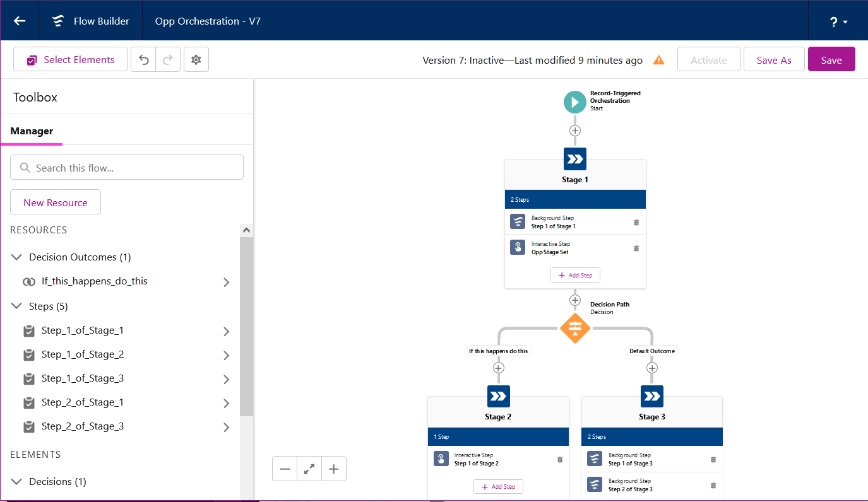Zoom in using the plus control
The width and height of the screenshot is (868, 502).
click(x=333, y=469)
